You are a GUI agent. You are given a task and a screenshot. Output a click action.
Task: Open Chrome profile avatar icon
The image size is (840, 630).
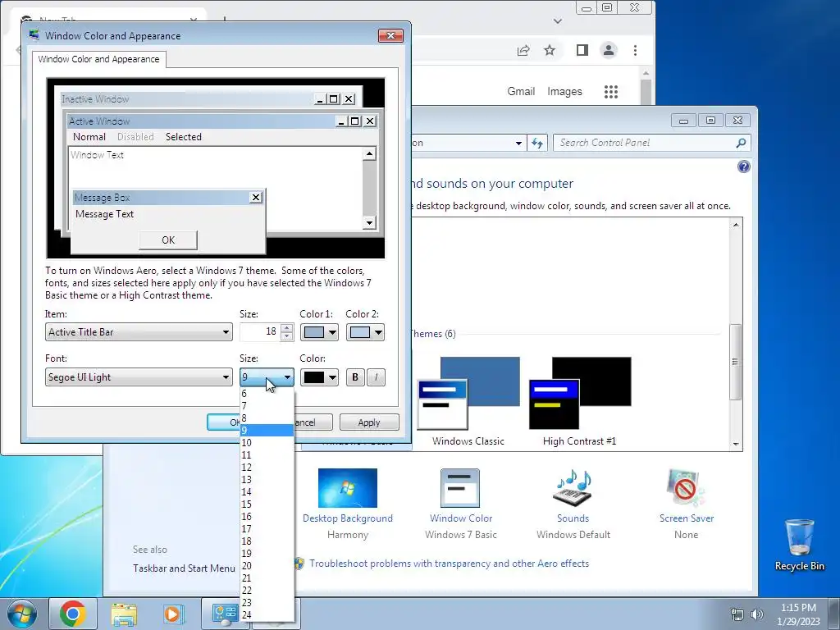609,50
